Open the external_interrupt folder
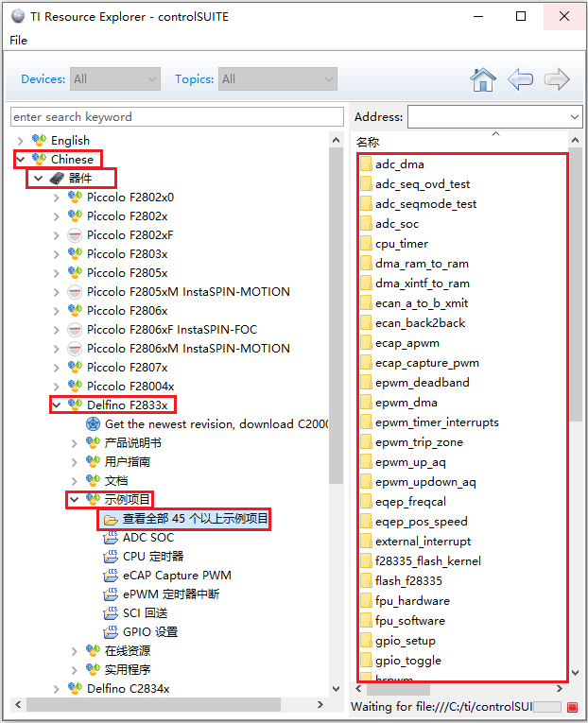 pyautogui.click(x=423, y=542)
